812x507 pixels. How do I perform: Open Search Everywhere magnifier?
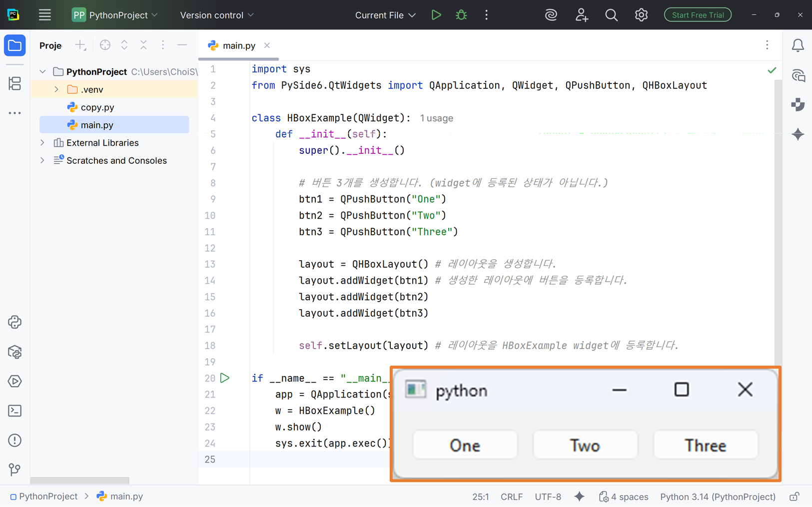click(611, 15)
